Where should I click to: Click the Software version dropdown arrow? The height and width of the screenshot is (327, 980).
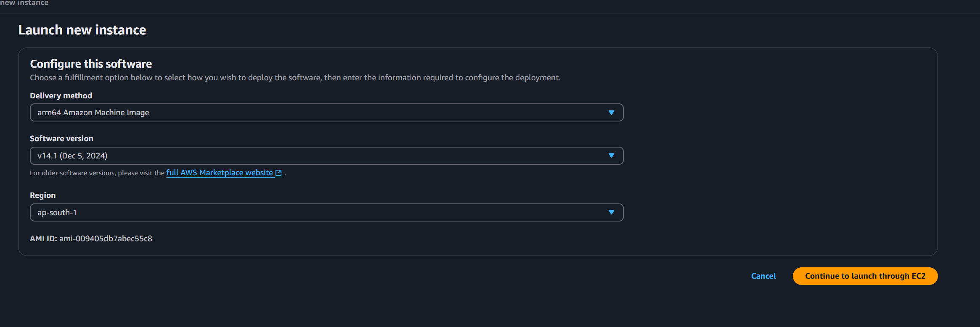pyautogui.click(x=611, y=156)
